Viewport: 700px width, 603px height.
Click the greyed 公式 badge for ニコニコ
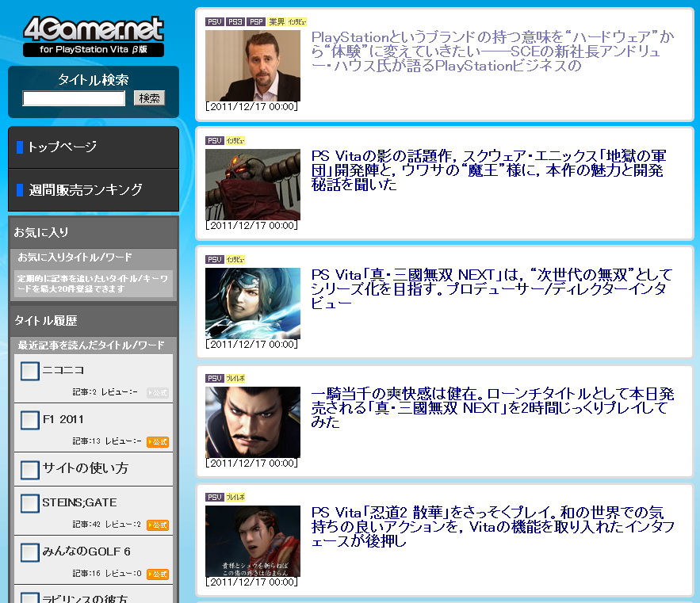click(x=158, y=393)
